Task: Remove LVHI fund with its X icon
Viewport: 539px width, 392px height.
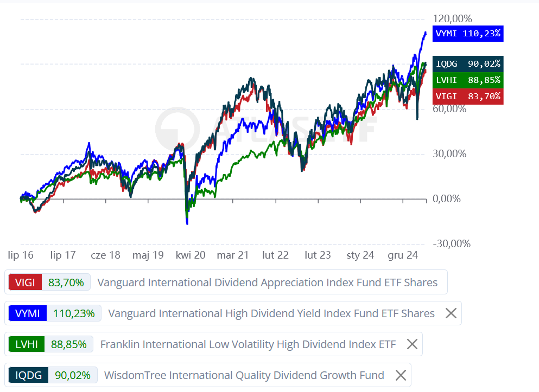Action: point(412,344)
